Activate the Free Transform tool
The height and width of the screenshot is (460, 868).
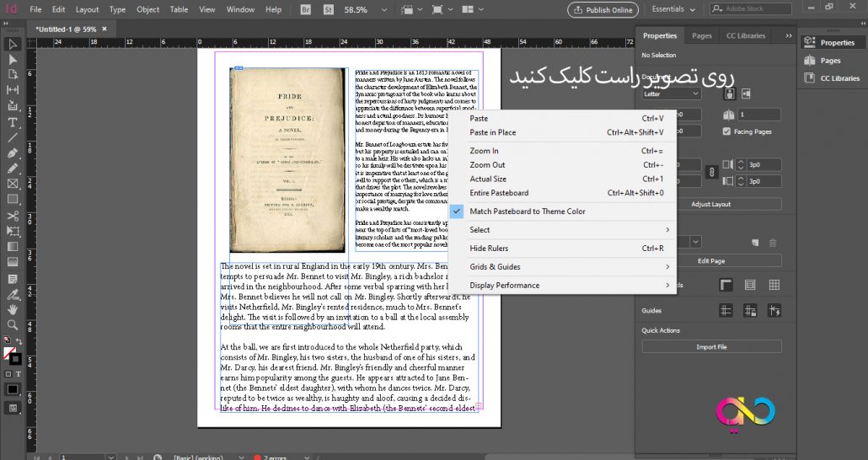(x=13, y=232)
